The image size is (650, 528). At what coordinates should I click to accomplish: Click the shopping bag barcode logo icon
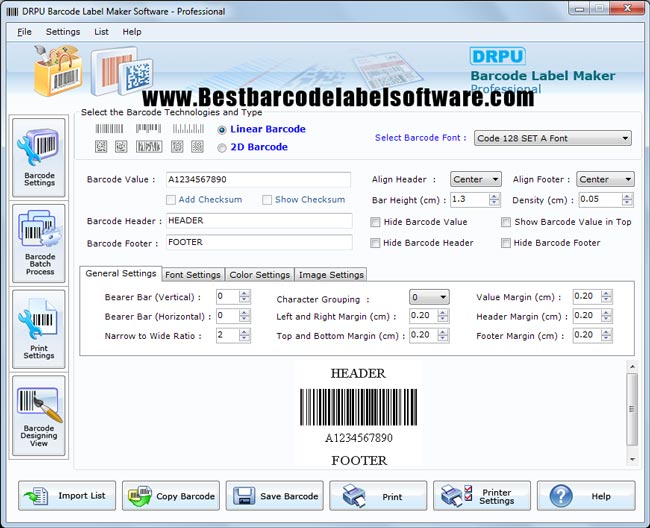58,71
